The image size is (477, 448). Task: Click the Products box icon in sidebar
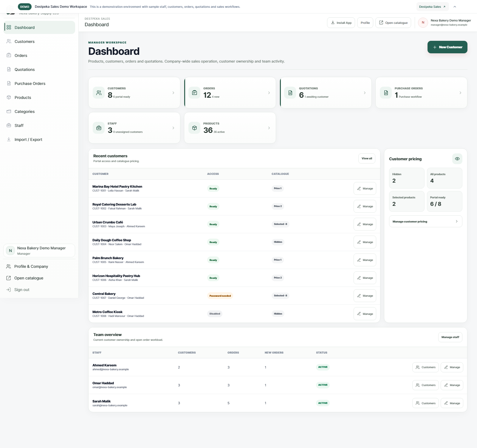click(x=9, y=97)
